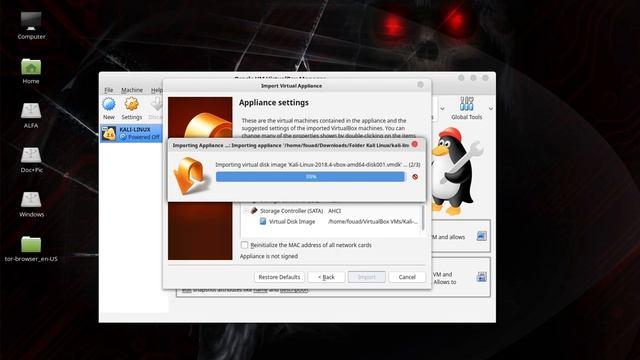The width and height of the screenshot is (640, 360).
Task: Click the /home/fouad/VirtualBox VMs path value
Action: coord(373,221)
